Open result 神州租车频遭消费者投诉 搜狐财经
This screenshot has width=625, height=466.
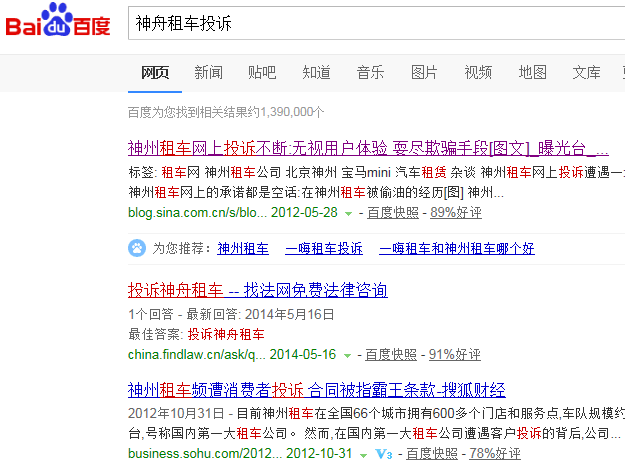pos(316,390)
